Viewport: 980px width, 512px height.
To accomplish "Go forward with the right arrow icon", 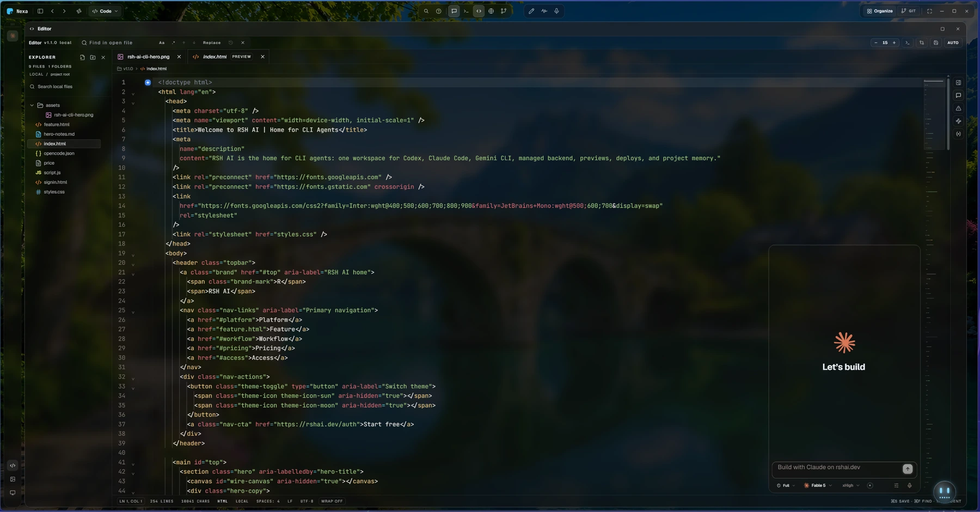I will (64, 11).
